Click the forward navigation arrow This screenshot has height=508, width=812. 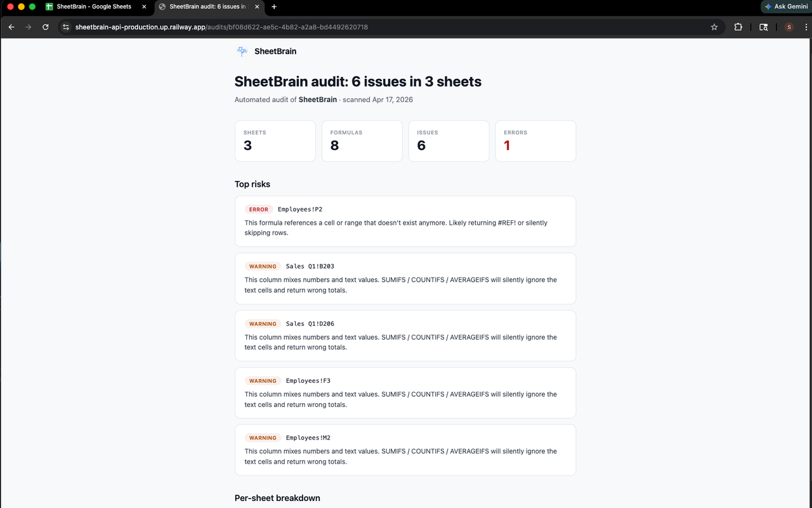pos(28,27)
